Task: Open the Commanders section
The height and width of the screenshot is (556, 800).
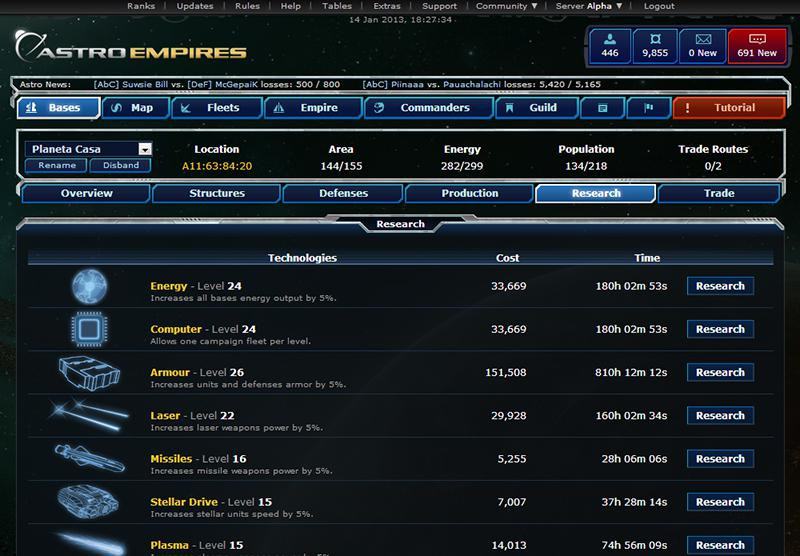Action: point(429,108)
